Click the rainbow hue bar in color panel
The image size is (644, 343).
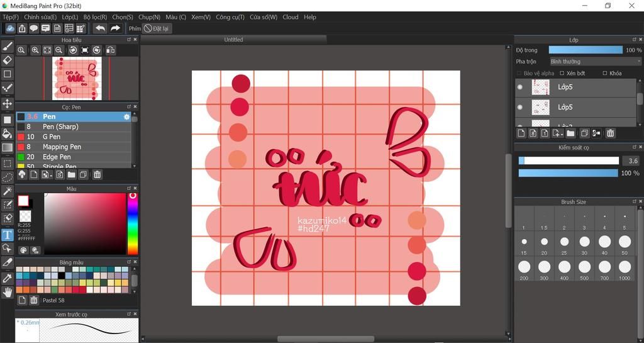pos(133,223)
